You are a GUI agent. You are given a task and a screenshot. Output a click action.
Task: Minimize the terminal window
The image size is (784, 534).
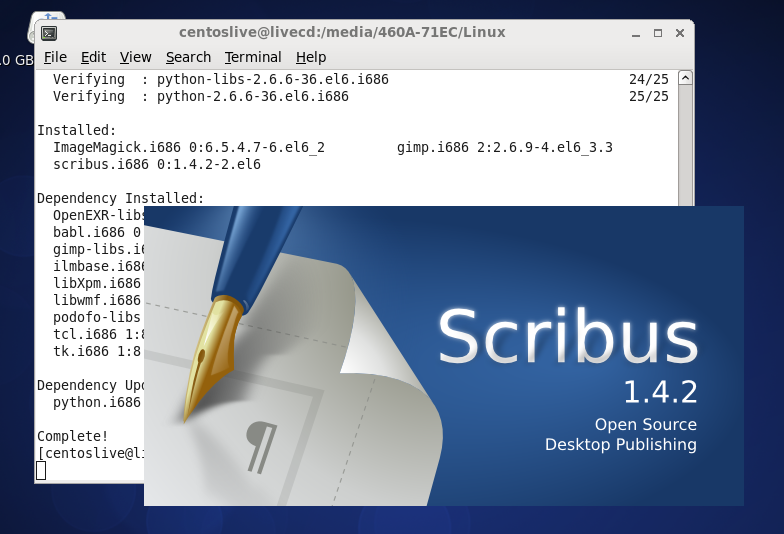coord(636,34)
